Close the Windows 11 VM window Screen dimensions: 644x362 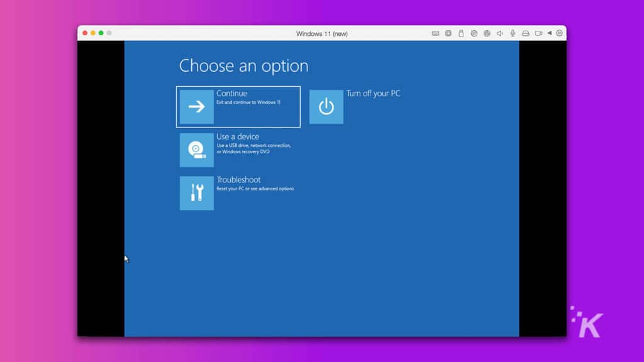(x=85, y=33)
